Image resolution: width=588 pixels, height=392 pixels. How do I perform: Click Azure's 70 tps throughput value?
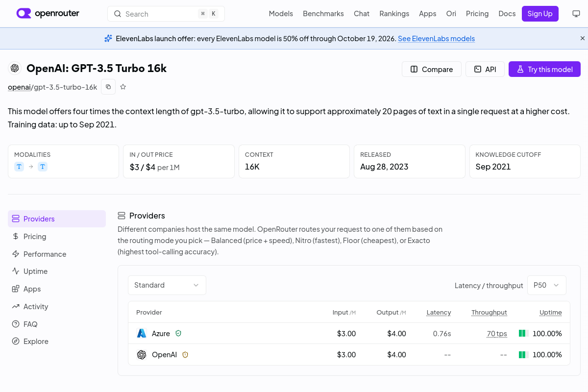tap(497, 333)
